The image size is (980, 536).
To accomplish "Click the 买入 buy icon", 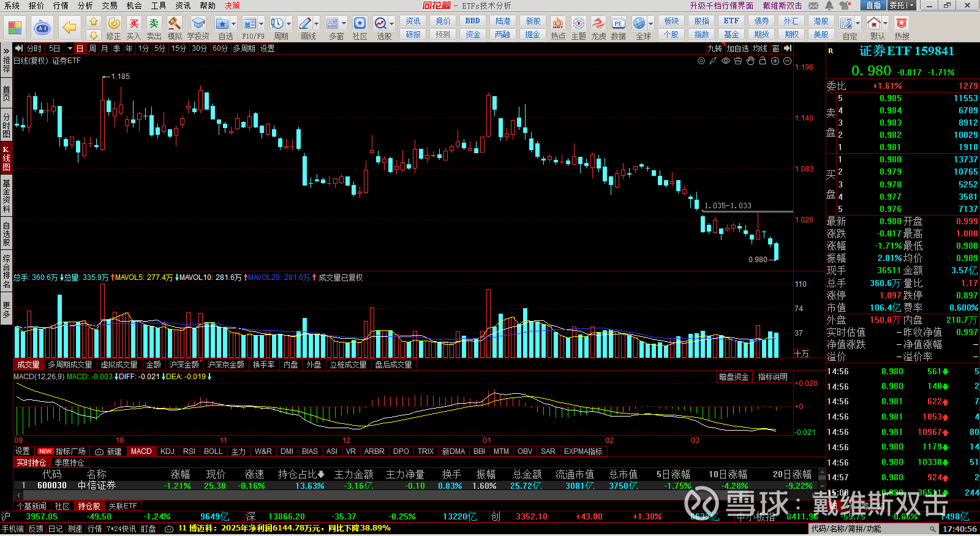I will point(134,24).
